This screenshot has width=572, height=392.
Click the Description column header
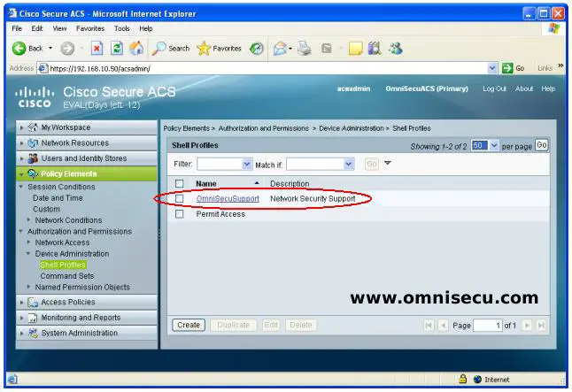click(290, 184)
